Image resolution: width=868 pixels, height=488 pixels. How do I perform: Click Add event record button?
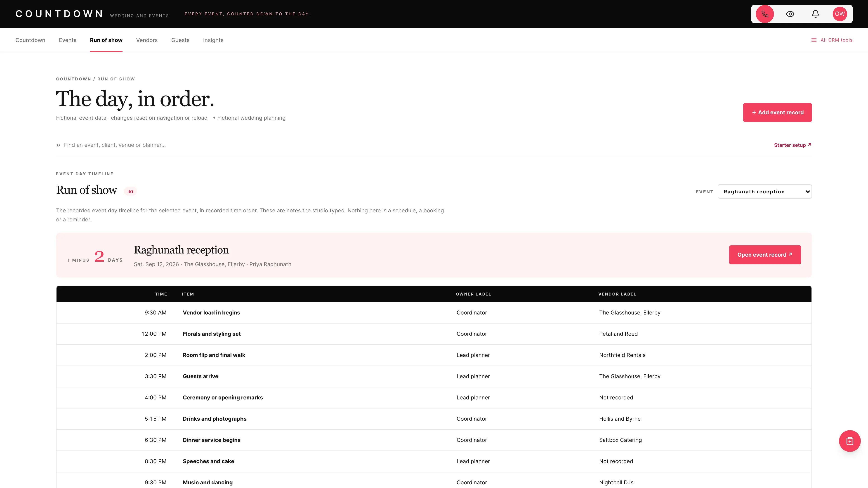tap(777, 113)
